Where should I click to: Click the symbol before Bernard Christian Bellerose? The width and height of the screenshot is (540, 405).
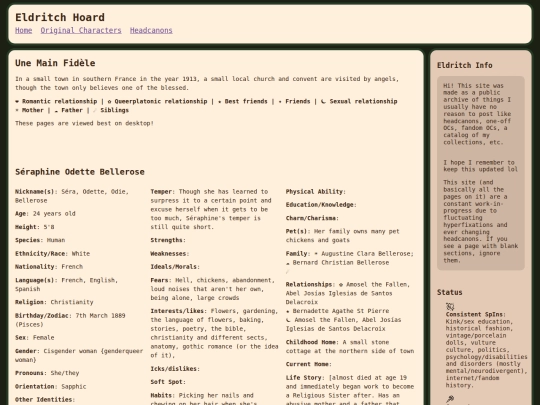[x=288, y=263]
